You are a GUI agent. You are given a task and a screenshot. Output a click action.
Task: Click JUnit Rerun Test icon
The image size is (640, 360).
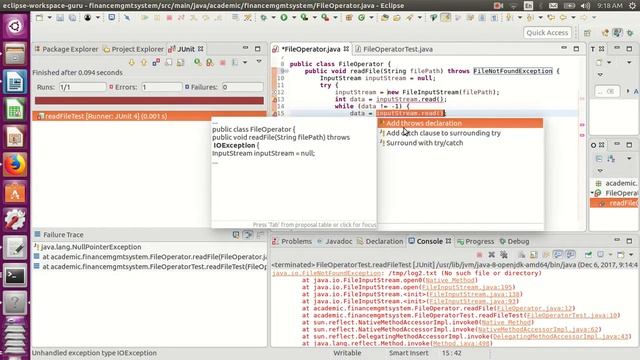198,62
